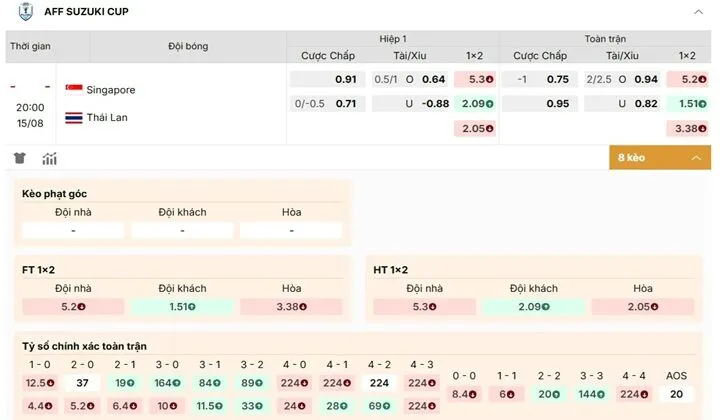
Task: Click the Tỷ số chính xác toàn trận heading
Action: point(84,346)
